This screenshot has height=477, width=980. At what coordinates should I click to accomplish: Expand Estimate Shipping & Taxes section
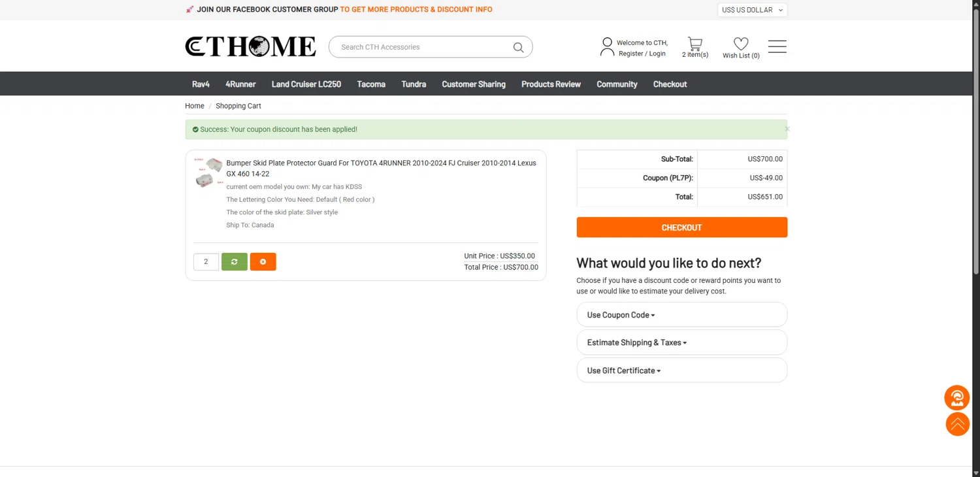681,342
